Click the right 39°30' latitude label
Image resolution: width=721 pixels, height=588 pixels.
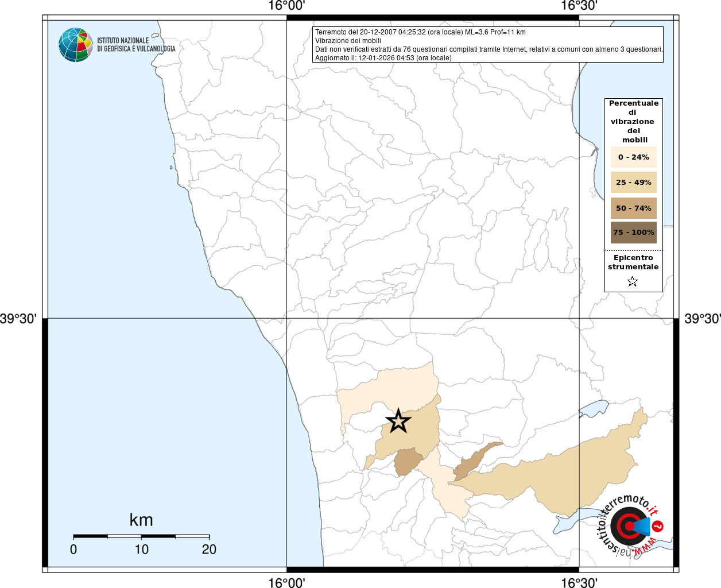(703, 318)
